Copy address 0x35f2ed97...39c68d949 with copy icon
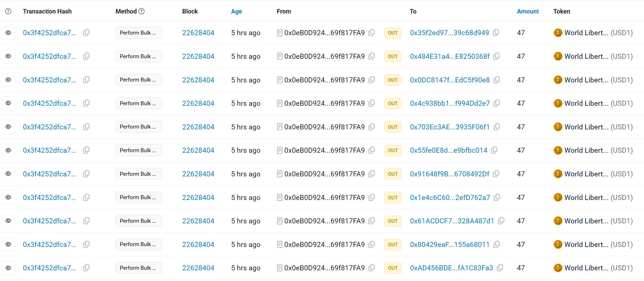The width and height of the screenshot is (644, 281). coord(496,33)
